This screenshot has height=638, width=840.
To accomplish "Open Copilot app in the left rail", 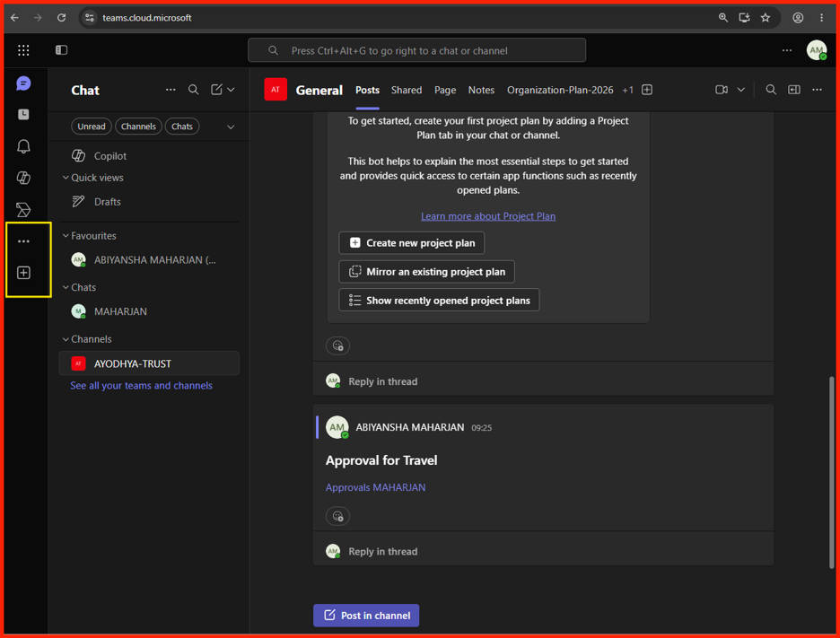I will (x=23, y=178).
